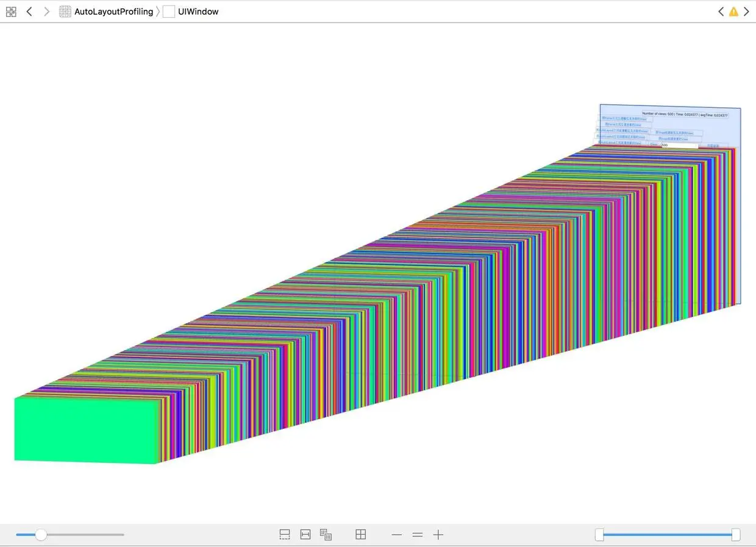Go forward in jump bar history
756x547 pixels.
tap(46, 12)
